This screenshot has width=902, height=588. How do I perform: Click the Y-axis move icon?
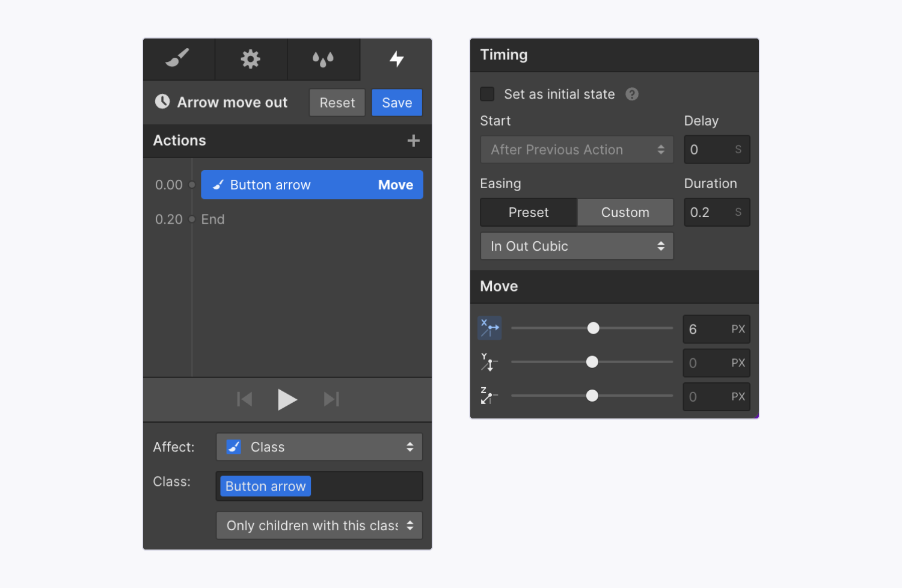(489, 362)
